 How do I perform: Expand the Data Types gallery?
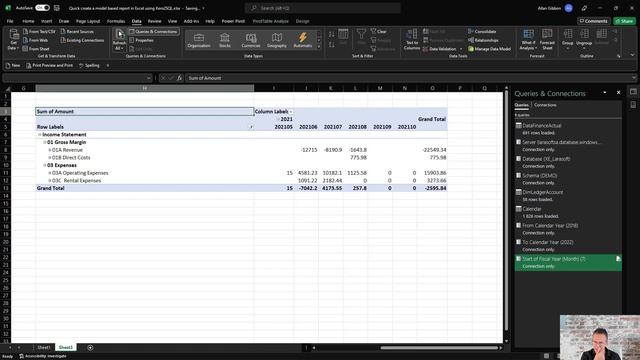point(319,47)
